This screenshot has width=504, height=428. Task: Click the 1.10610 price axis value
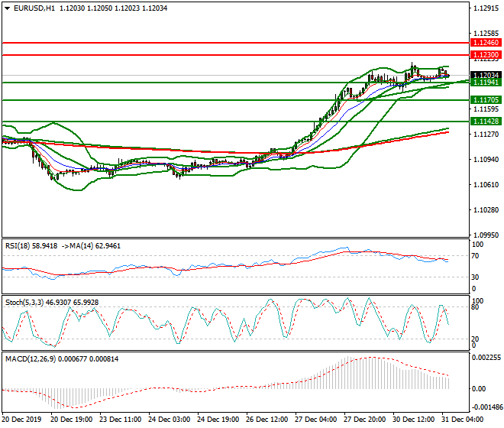[486, 185]
